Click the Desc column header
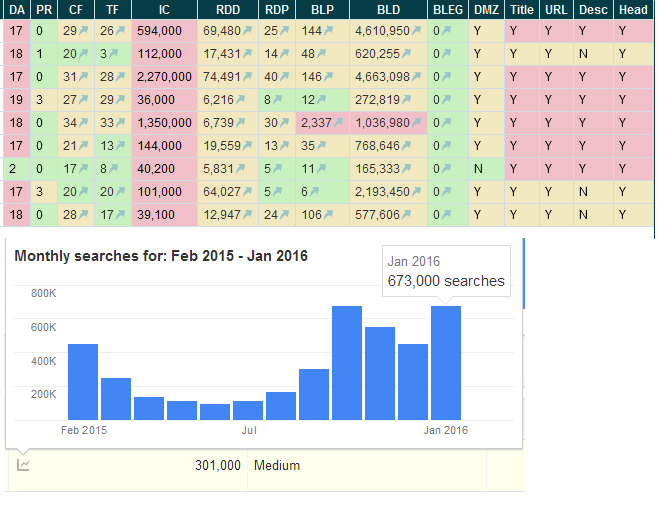658x514 pixels. (x=590, y=9)
